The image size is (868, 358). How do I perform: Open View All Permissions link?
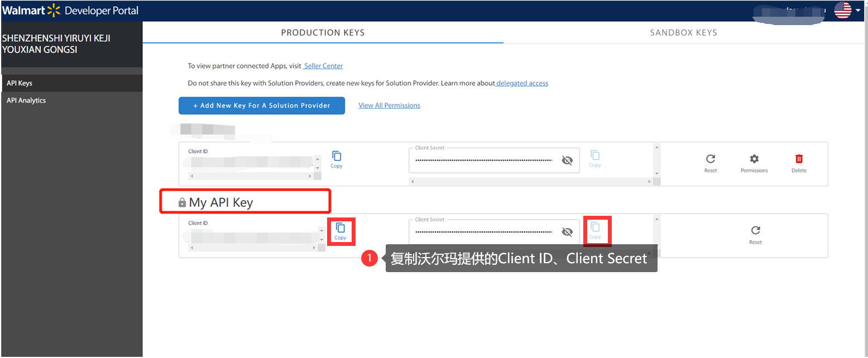[389, 105]
